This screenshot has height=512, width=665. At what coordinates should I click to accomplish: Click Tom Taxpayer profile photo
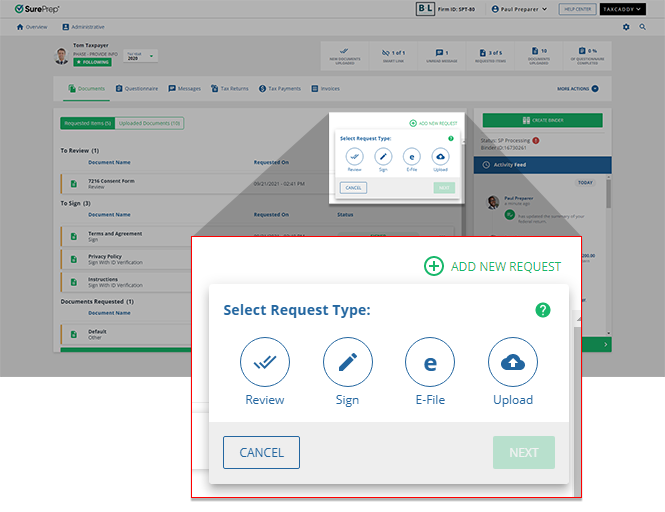(61, 56)
